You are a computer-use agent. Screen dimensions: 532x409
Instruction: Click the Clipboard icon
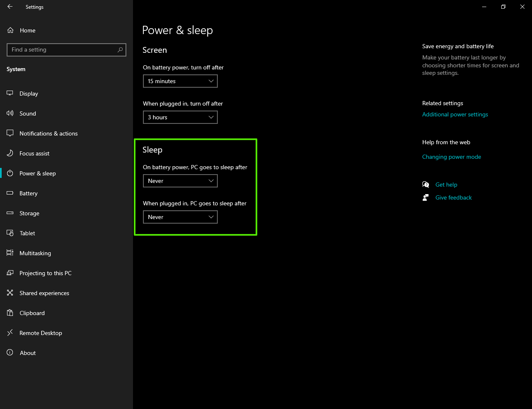pos(10,313)
